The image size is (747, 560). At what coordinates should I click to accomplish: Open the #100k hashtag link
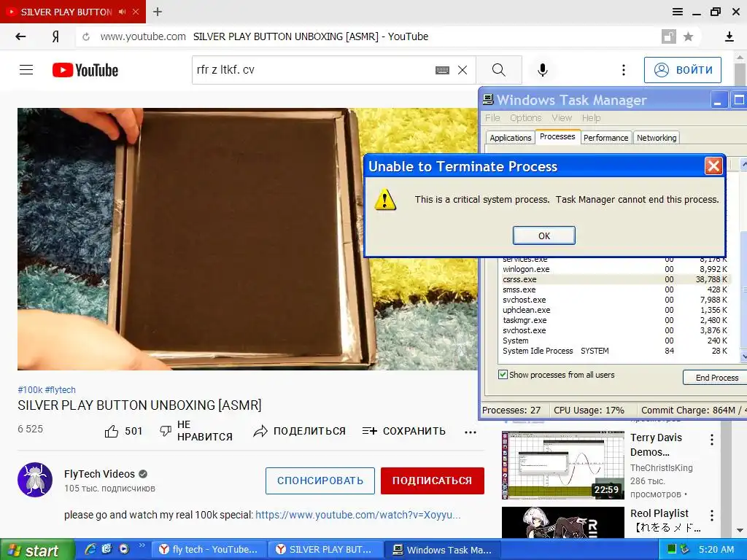(30, 389)
